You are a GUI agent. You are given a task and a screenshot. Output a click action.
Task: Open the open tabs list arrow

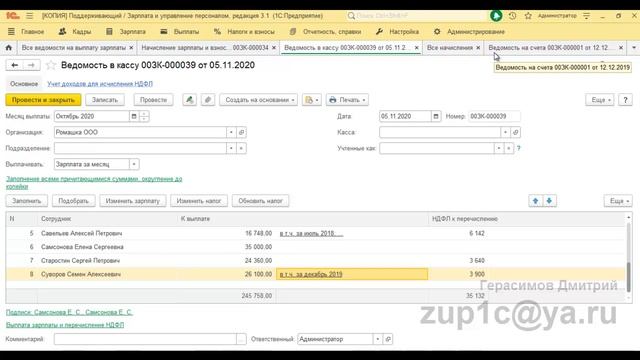[634, 48]
